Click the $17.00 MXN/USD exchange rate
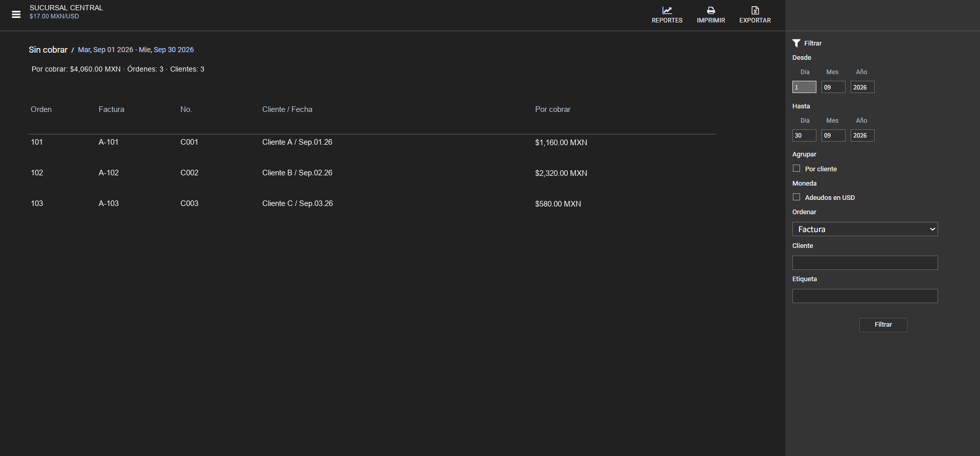 (x=54, y=16)
